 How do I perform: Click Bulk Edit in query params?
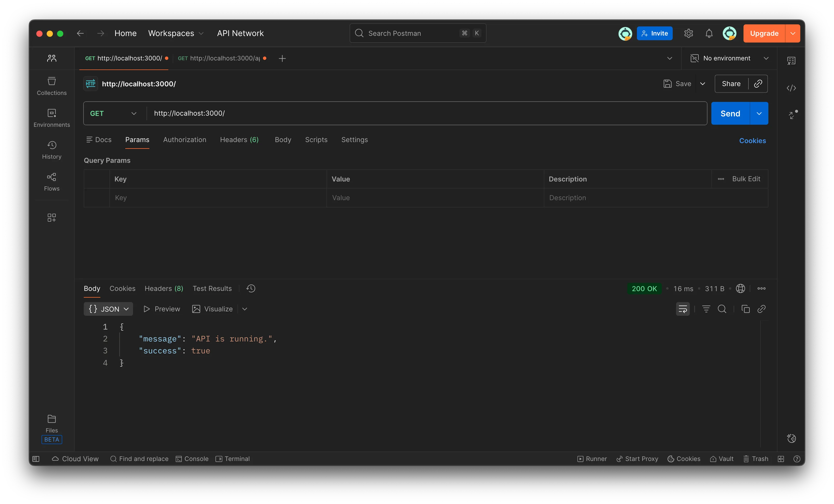click(x=746, y=179)
